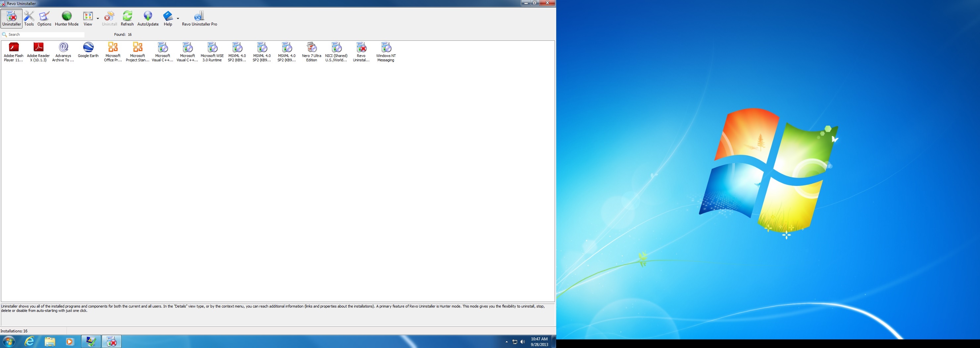980x348 pixels.
Task: Activate Hunter Mode
Action: click(x=67, y=18)
